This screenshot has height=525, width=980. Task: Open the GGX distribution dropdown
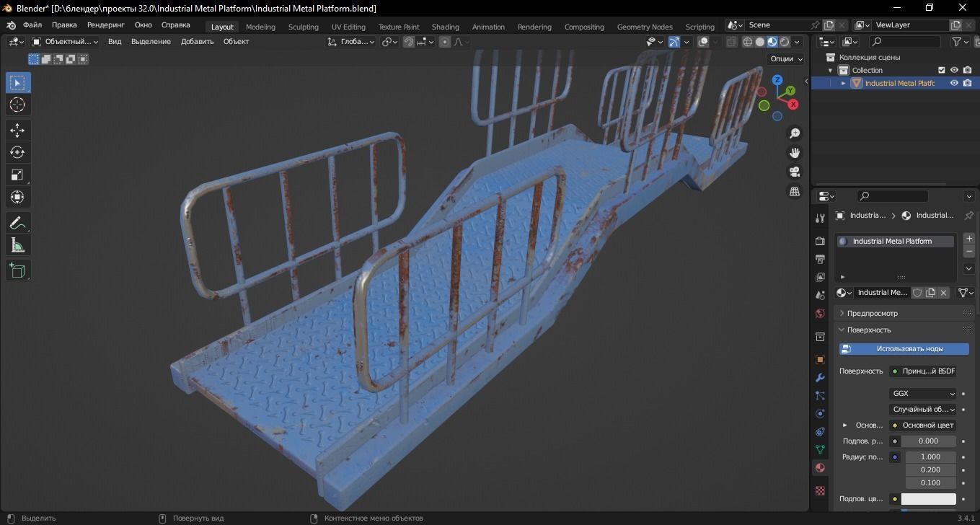pyautogui.click(x=923, y=393)
